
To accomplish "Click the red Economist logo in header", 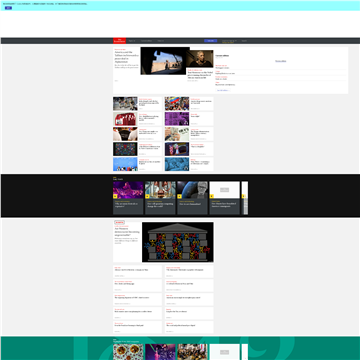I will 119,41.
